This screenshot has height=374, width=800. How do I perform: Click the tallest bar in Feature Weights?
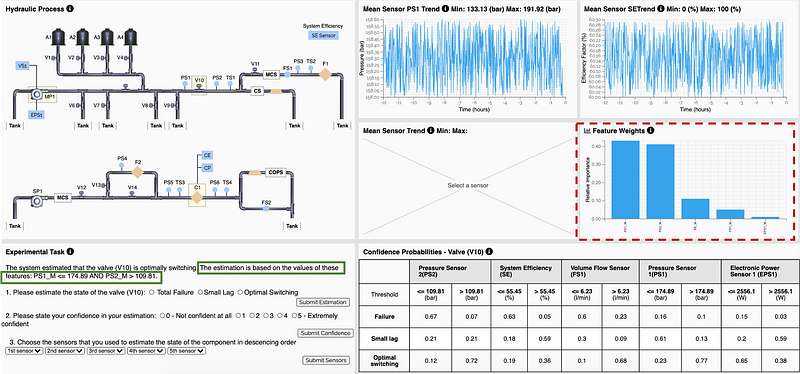(x=626, y=180)
